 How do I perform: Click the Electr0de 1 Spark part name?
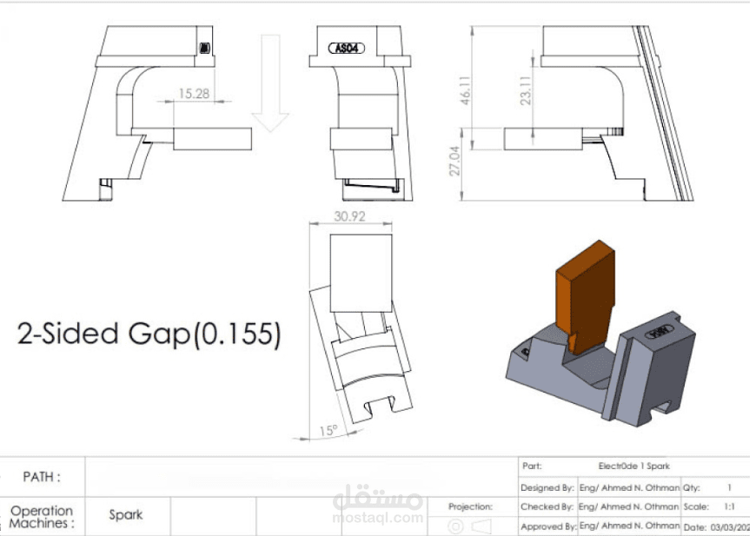coord(634,467)
